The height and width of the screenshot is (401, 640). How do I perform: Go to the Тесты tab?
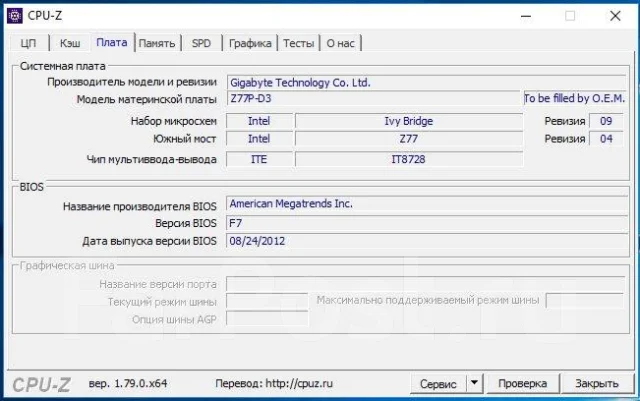click(x=299, y=43)
